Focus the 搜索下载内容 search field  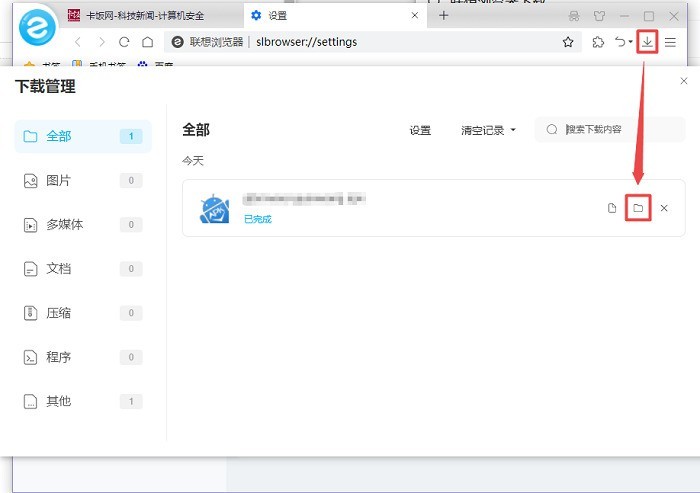[x=609, y=130]
